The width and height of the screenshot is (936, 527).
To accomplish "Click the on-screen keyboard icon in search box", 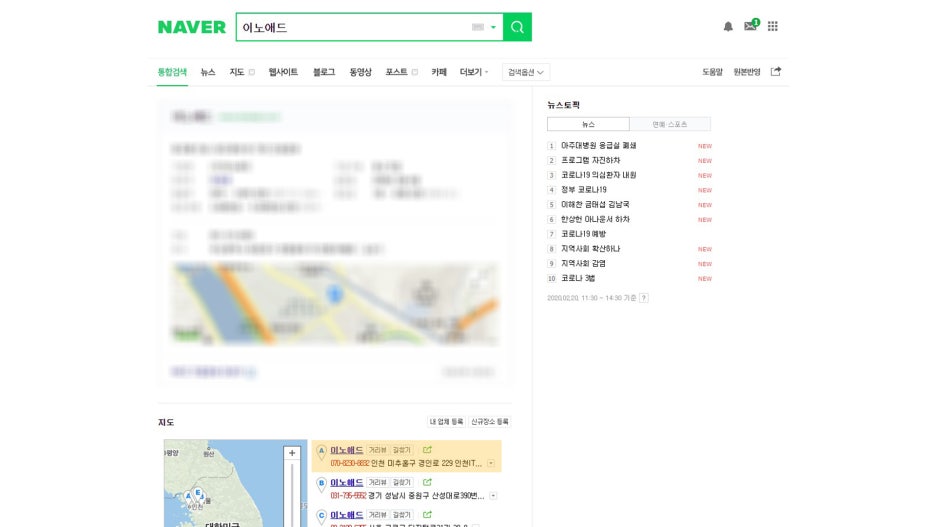I will point(478,27).
